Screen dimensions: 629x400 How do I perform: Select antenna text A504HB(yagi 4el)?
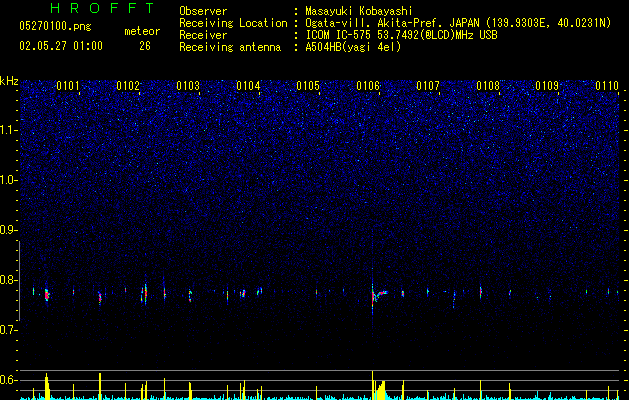coord(353,47)
